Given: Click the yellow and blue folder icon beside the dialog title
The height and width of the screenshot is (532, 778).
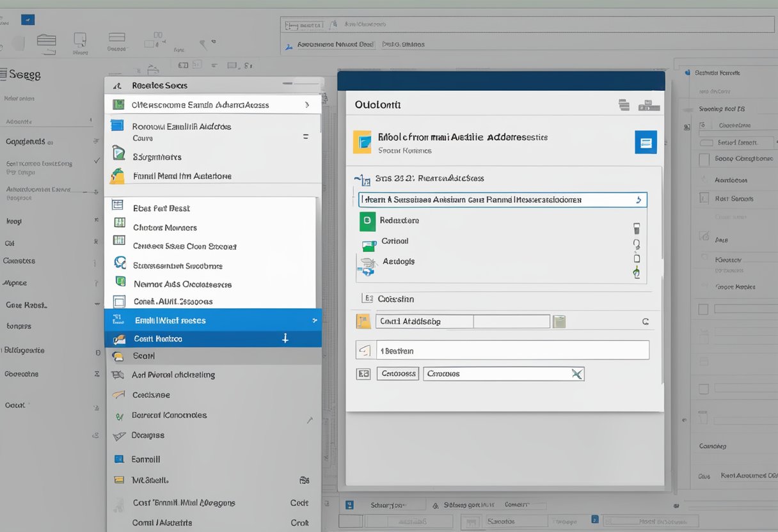Looking at the screenshot, I should tap(362, 143).
